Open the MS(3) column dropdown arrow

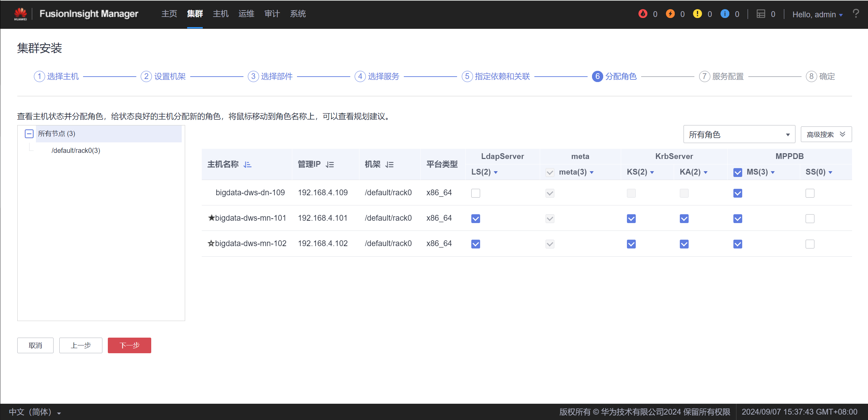773,173
